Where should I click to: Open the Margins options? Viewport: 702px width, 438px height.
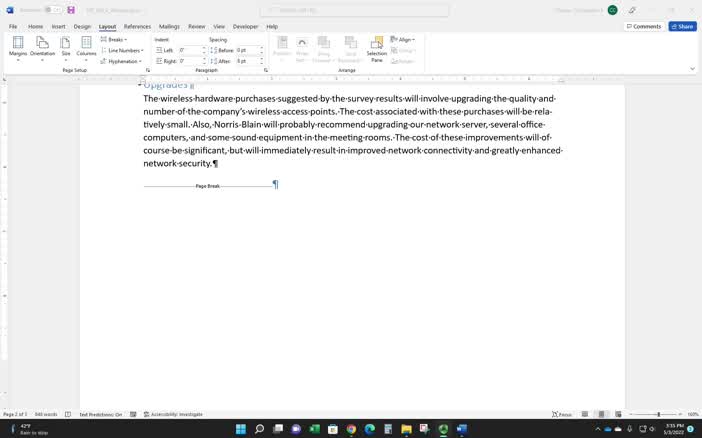[18, 47]
